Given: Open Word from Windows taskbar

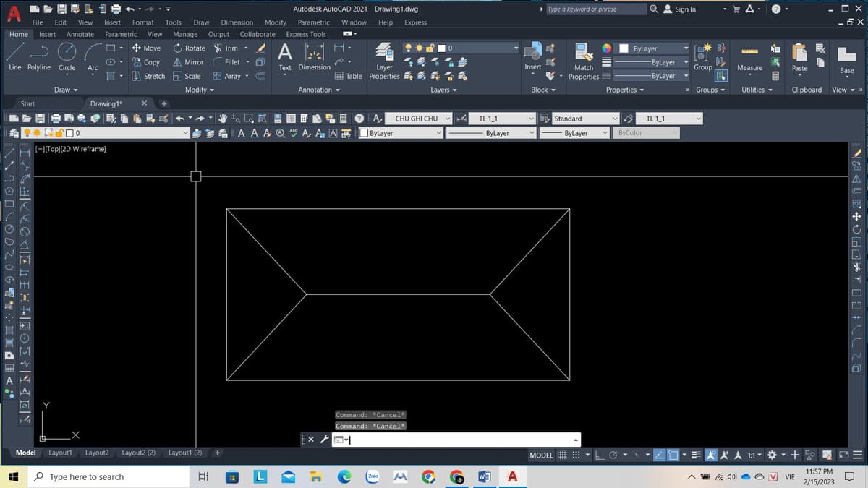Looking at the screenshot, I should (x=484, y=476).
